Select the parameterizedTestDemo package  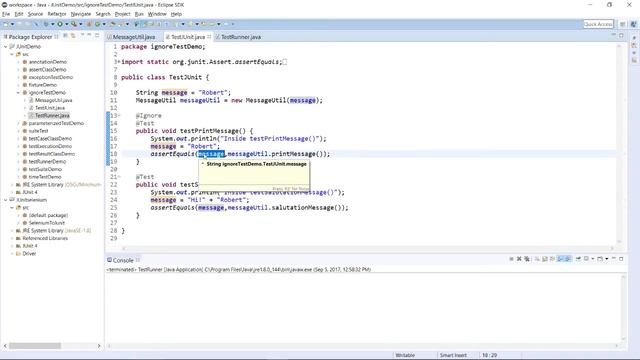click(56, 123)
